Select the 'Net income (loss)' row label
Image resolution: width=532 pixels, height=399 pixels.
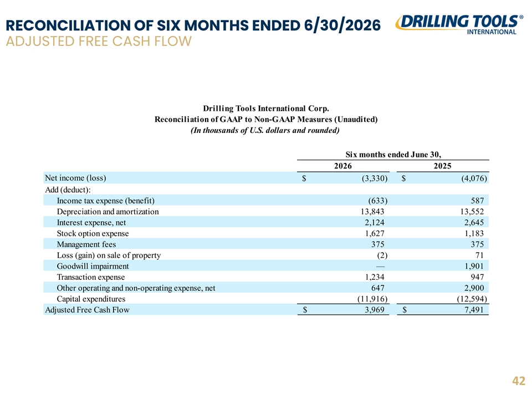coord(76,178)
